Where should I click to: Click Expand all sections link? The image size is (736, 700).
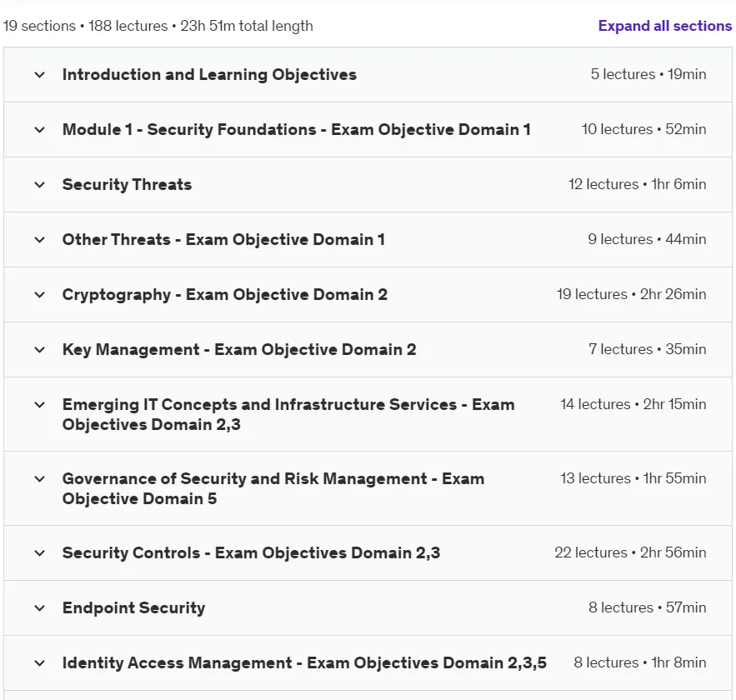664,26
